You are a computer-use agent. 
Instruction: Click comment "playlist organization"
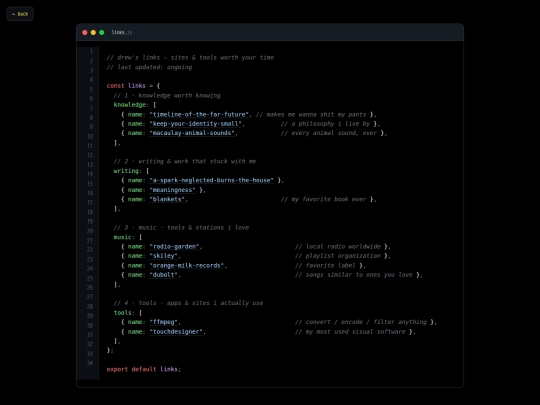point(338,256)
